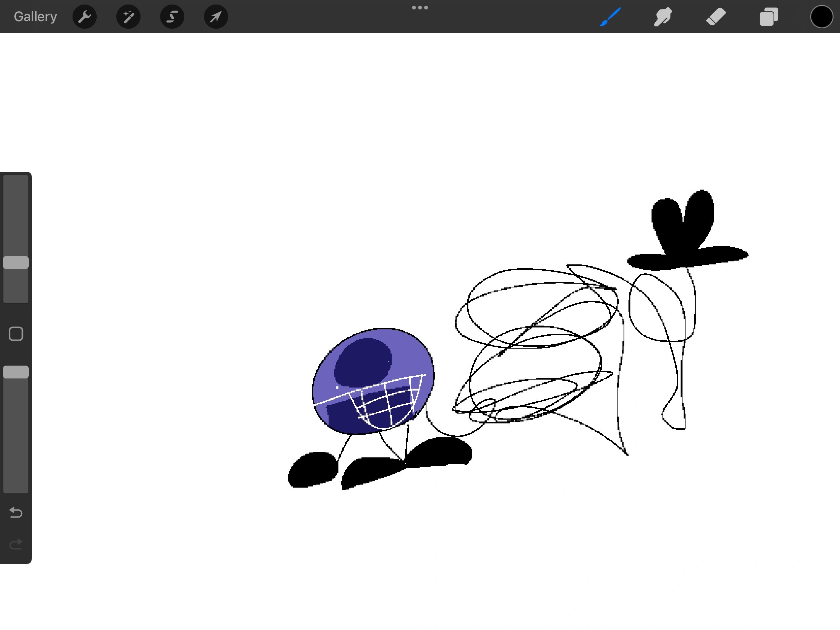Activate the Selection tool
Image resolution: width=840 pixels, height=630 pixels.
(x=172, y=17)
